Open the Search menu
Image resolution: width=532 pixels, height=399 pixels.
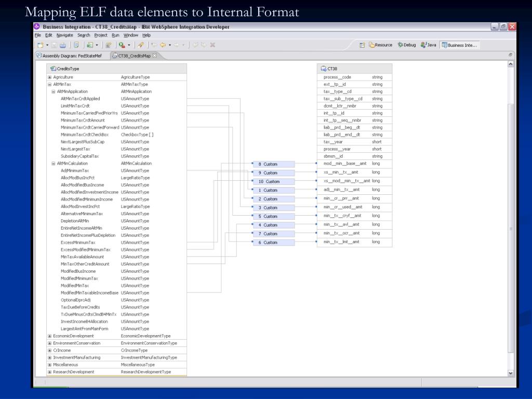coord(84,35)
